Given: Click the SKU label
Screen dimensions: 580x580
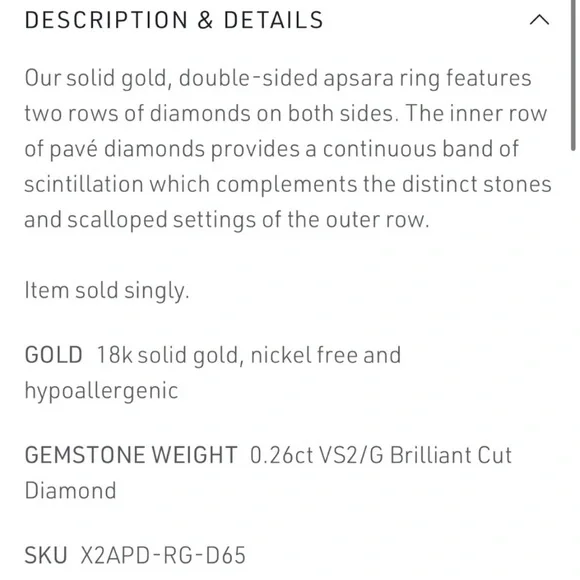Looking at the screenshot, I should [46, 555].
